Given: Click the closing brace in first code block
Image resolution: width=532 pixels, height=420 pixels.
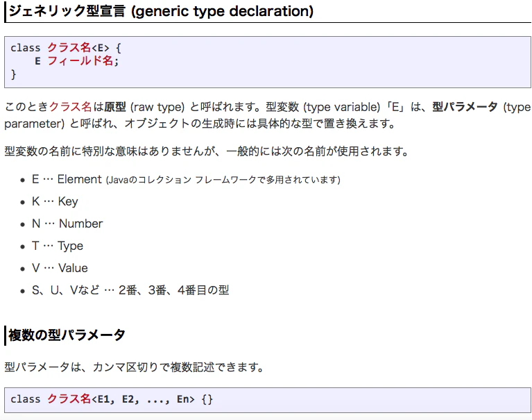Looking at the screenshot, I should (x=14, y=74).
